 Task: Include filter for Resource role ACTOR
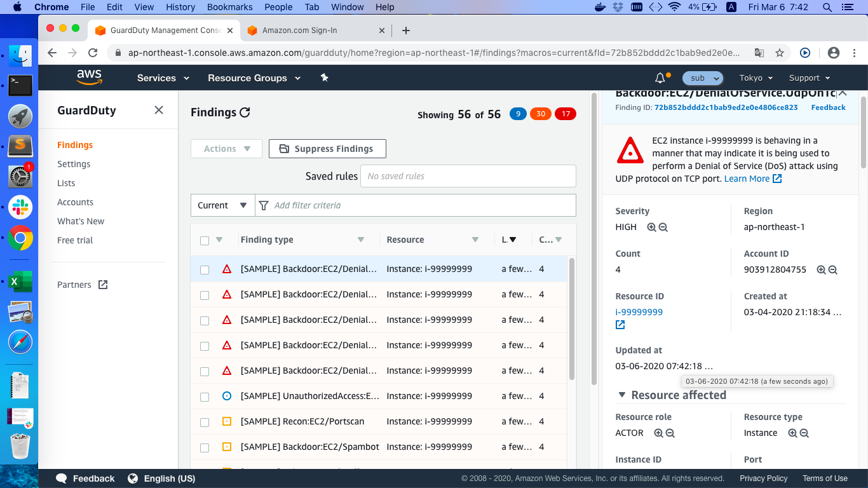tap(658, 433)
